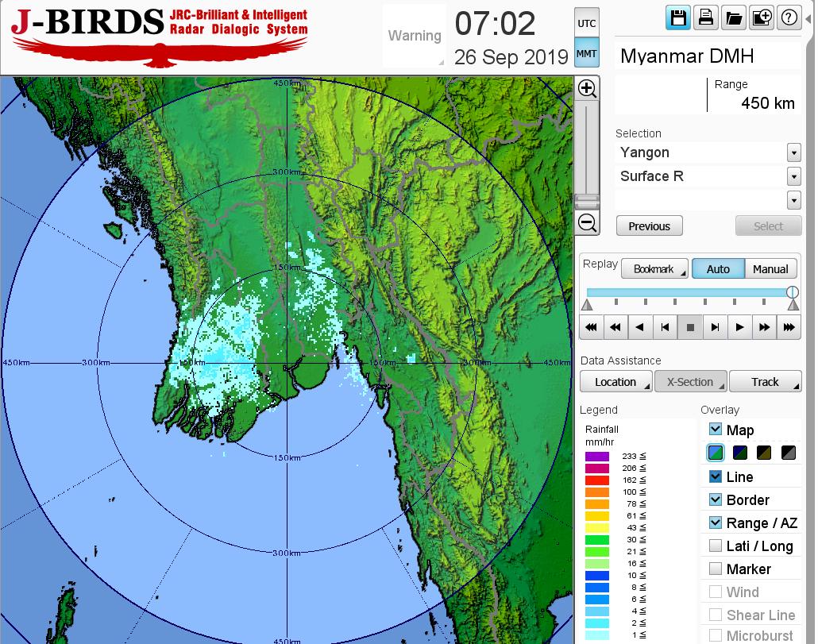Image resolution: width=818 pixels, height=644 pixels.
Task: Uncheck the Border overlay checkbox
Action: click(x=716, y=499)
